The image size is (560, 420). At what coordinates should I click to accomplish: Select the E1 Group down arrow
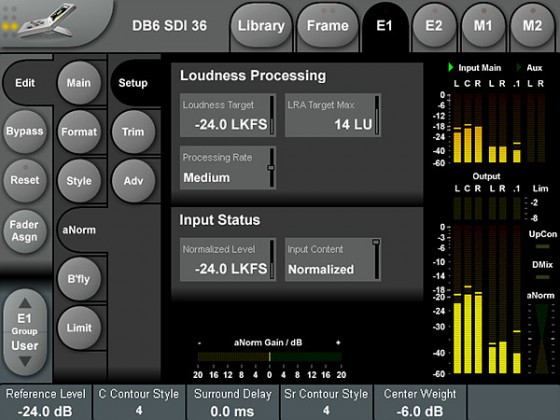coord(25,361)
